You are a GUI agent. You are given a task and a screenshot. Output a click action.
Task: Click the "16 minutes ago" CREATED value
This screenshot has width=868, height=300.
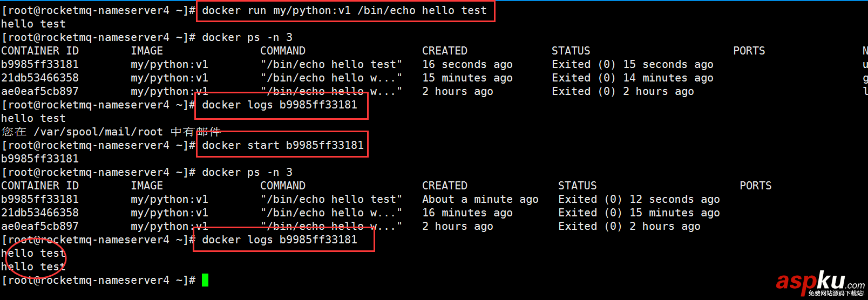click(x=467, y=213)
